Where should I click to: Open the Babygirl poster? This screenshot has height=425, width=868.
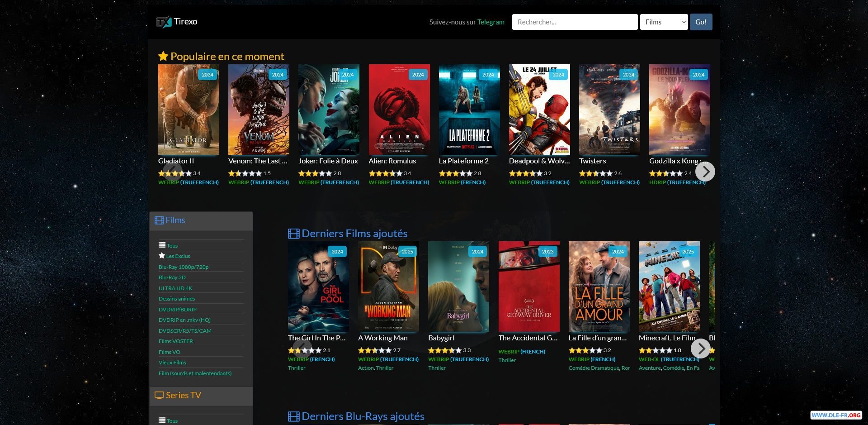pyautogui.click(x=458, y=287)
